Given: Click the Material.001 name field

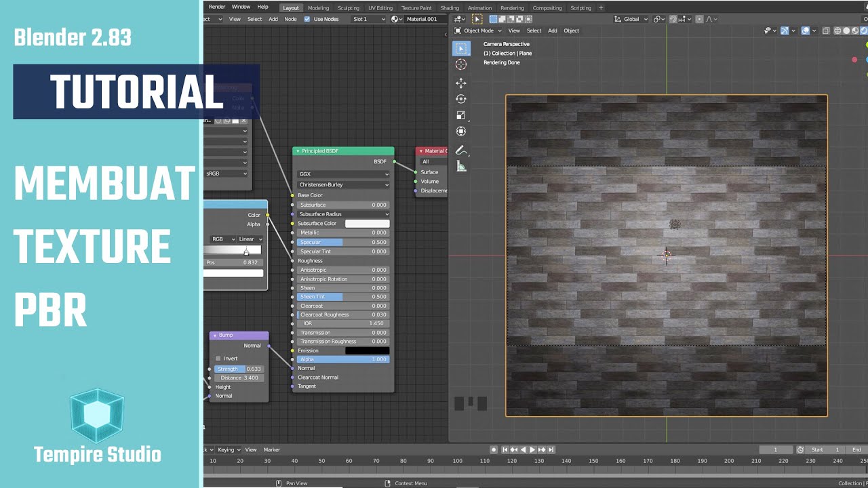Looking at the screenshot, I should click(x=426, y=19).
